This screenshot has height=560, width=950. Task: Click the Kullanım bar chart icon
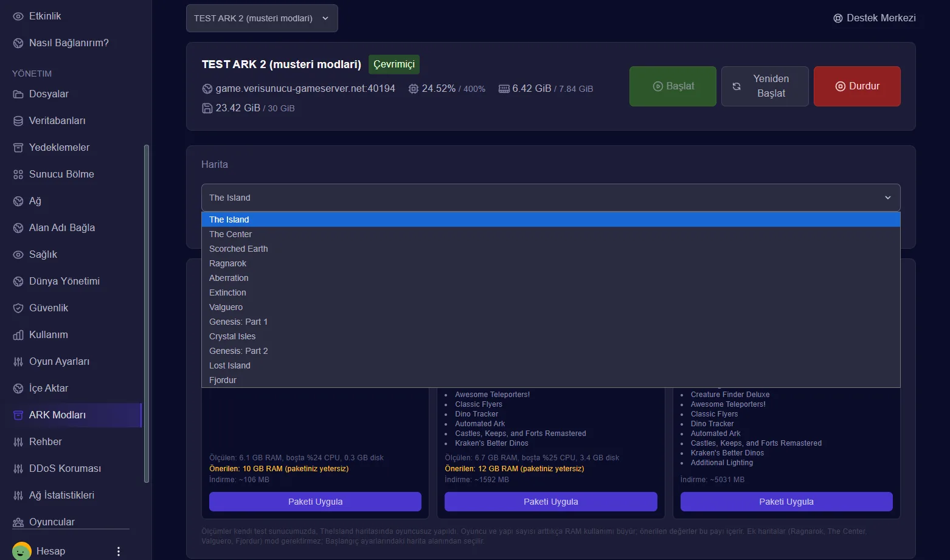[x=18, y=335]
